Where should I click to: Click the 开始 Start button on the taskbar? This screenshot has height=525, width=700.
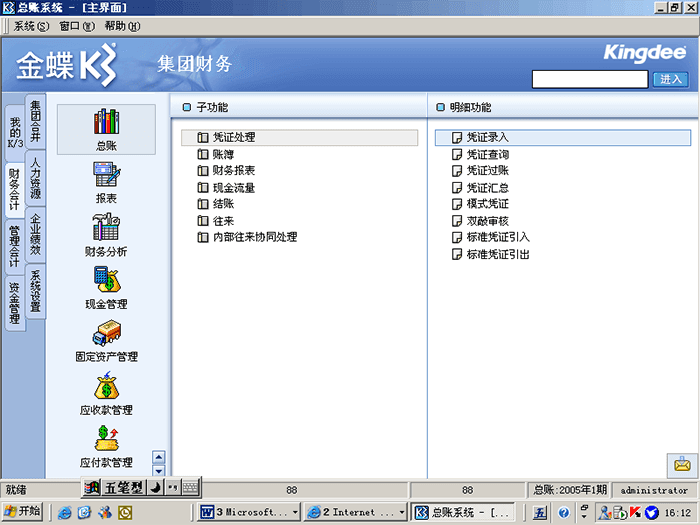[23, 511]
